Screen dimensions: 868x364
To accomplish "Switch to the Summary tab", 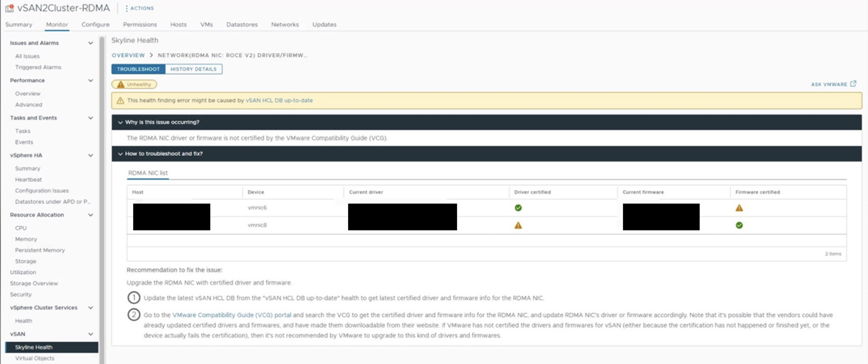I will [x=19, y=24].
